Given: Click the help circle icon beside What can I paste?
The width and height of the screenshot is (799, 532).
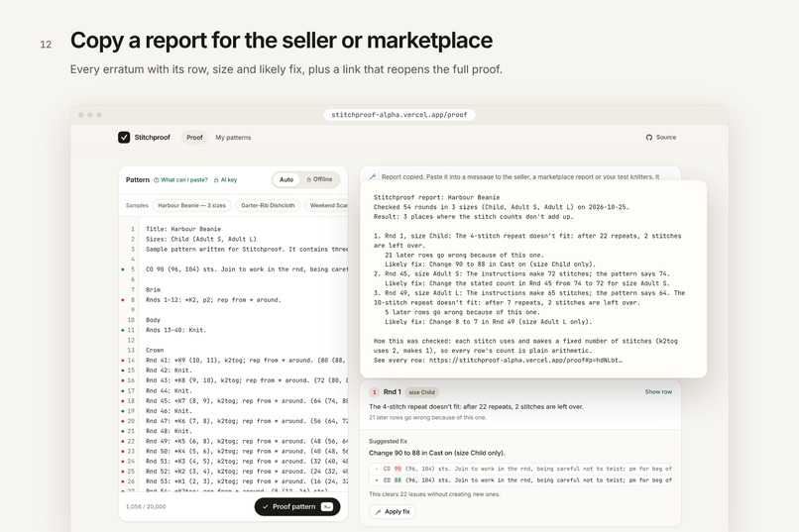Looking at the screenshot, I should (x=157, y=179).
